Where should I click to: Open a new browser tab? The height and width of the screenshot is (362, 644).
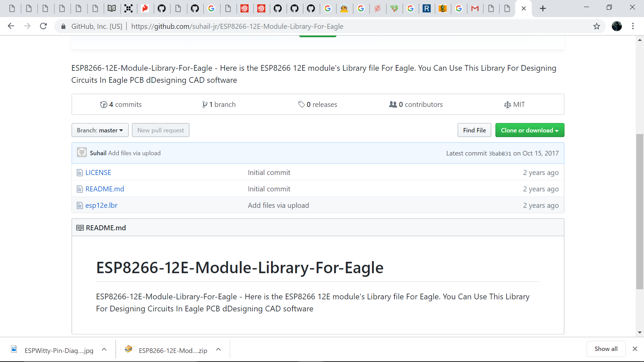coord(543,8)
